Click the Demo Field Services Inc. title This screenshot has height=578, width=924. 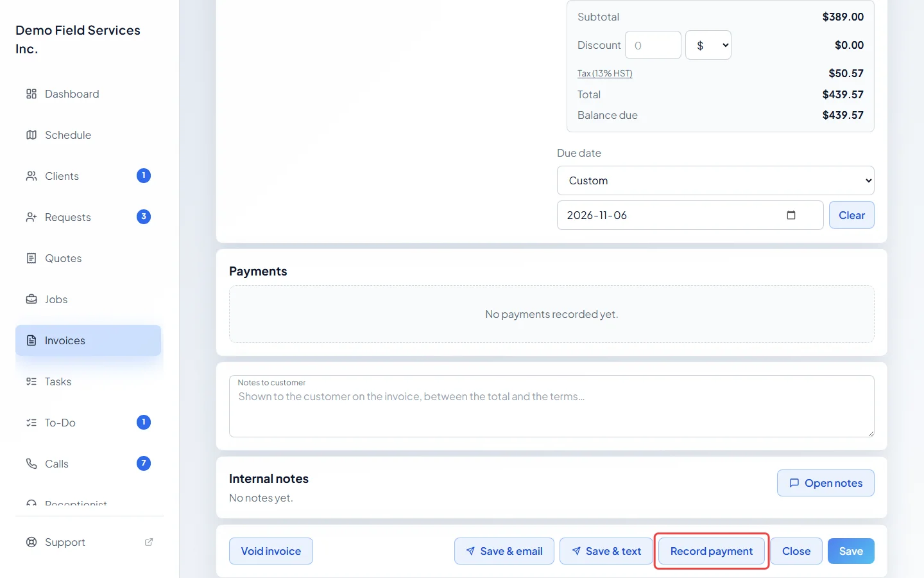[78, 39]
